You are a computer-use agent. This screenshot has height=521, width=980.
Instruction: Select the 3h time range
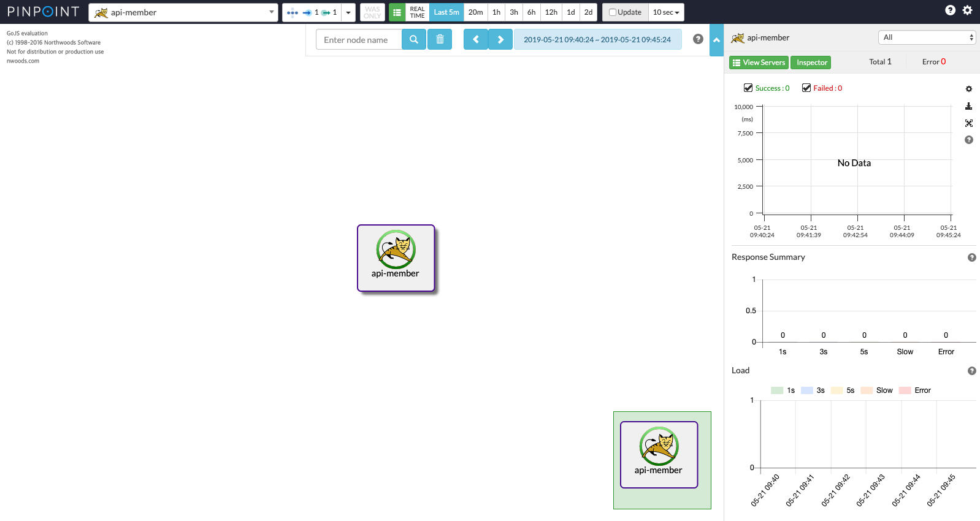click(514, 12)
